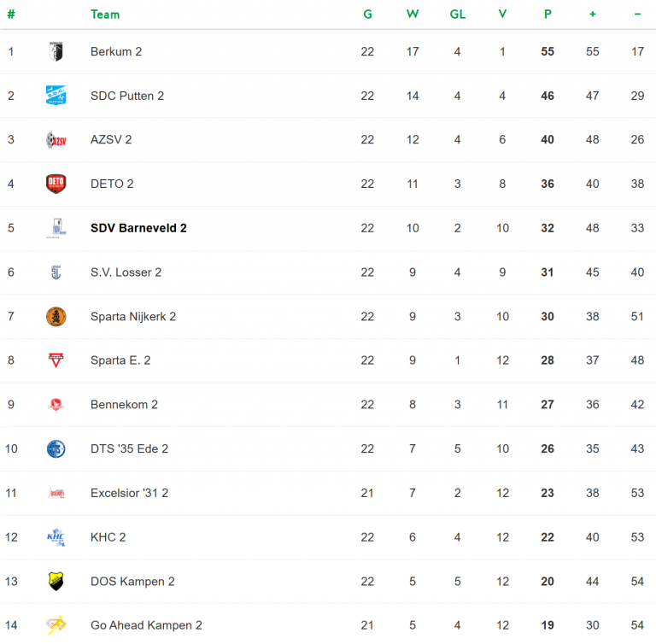Click the DOS Kampen 2 yellow-black crest
This screenshot has width=656, height=644.
point(56,582)
